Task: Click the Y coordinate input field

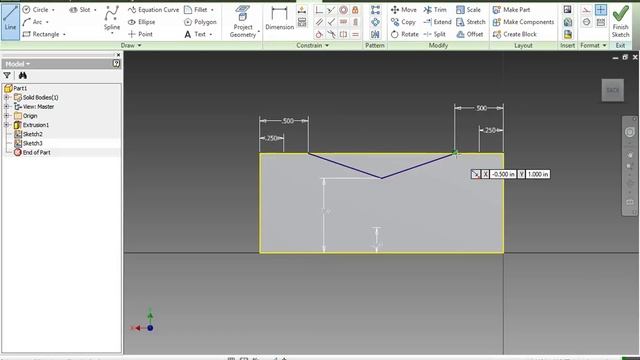Action: (538, 174)
